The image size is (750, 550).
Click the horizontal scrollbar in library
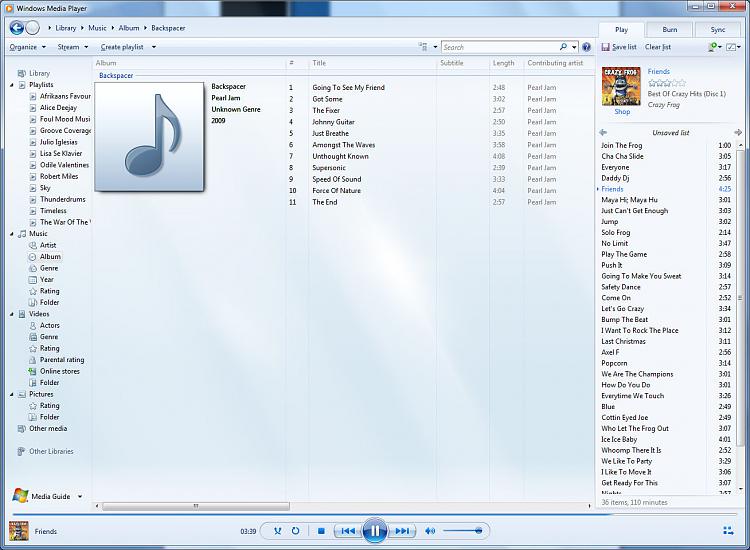coord(196,506)
